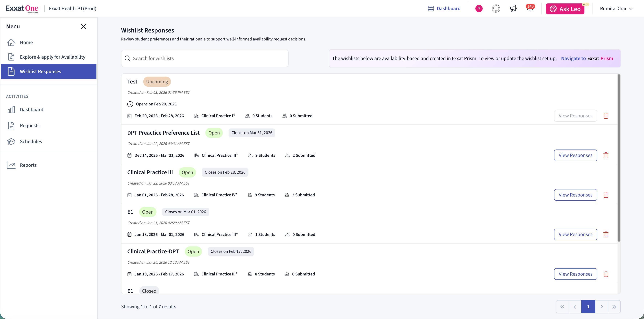The width and height of the screenshot is (644, 319).
Task: Focus the Search for wishlists field
Action: (x=205, y=58)
